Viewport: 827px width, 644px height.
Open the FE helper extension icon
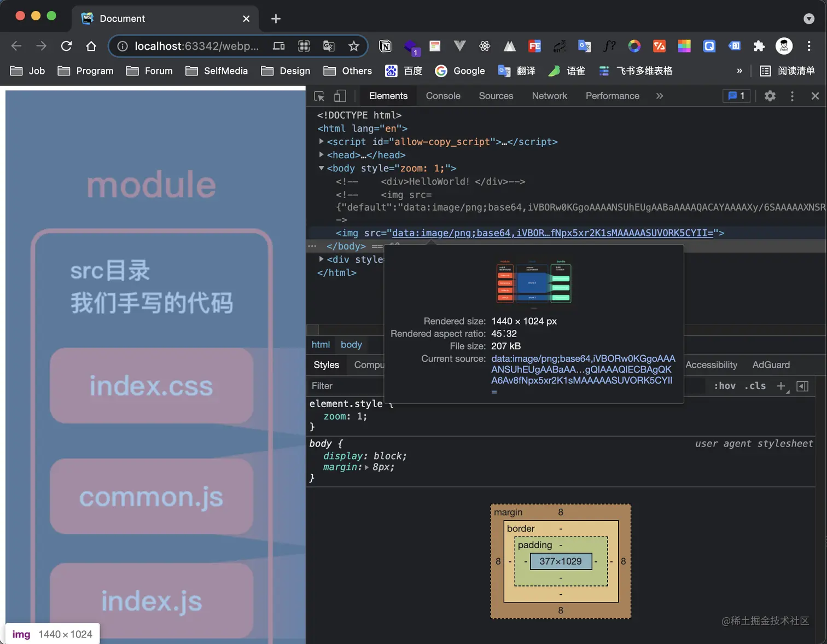(x=535, y=46)
